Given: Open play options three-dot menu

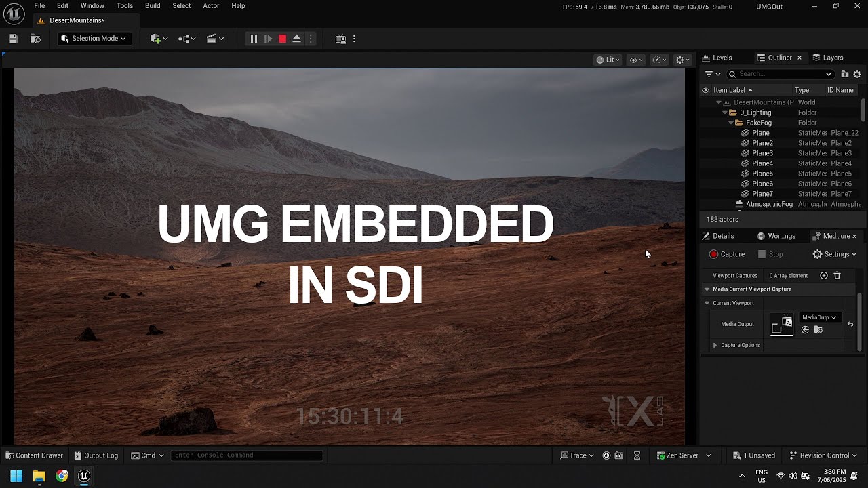Looking at the screenshot, I should (x=311, y=39).
